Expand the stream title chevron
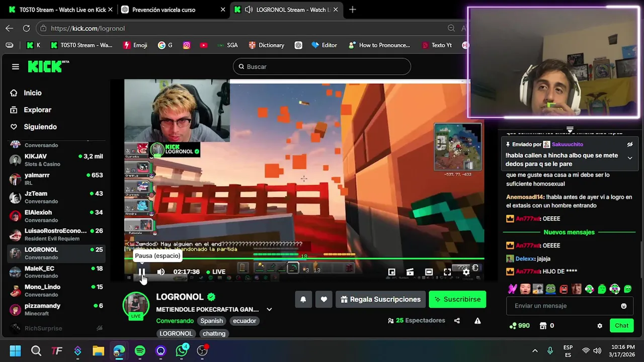Image resolution: width=644 pixels, height=362 pixels. pyautogui.click(x=269, y=309)
